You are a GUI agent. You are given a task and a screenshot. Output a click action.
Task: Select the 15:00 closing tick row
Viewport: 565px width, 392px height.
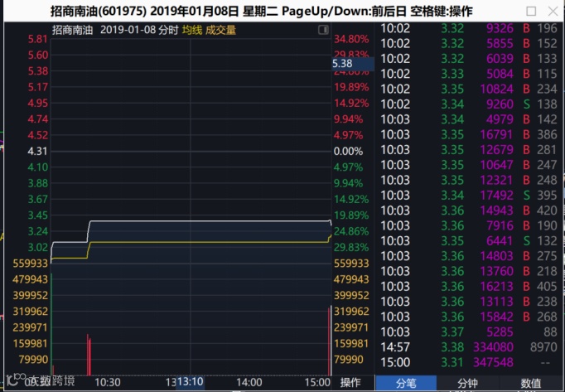[x=469, y=362]
